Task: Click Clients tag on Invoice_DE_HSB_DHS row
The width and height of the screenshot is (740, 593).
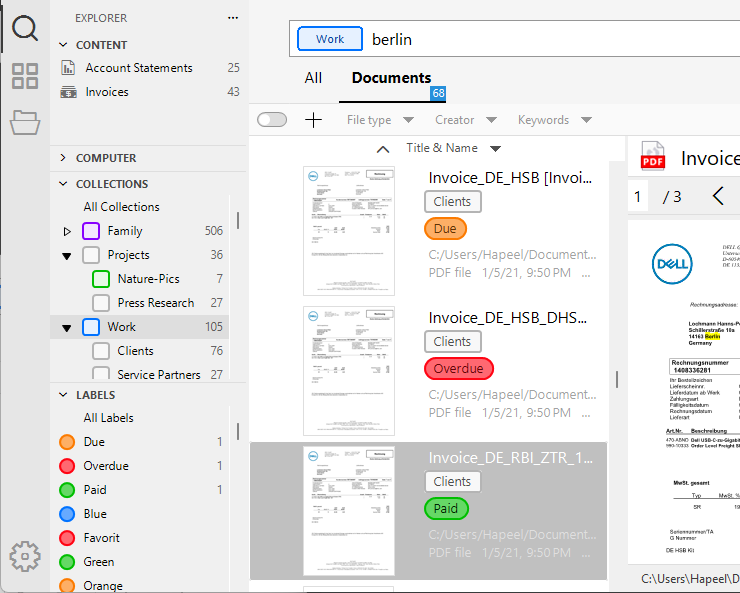Action: 453,342
